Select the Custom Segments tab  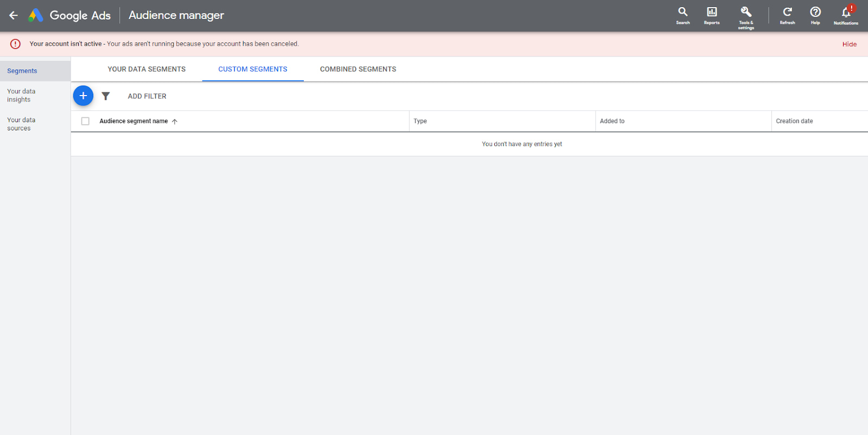coord(253,69)
